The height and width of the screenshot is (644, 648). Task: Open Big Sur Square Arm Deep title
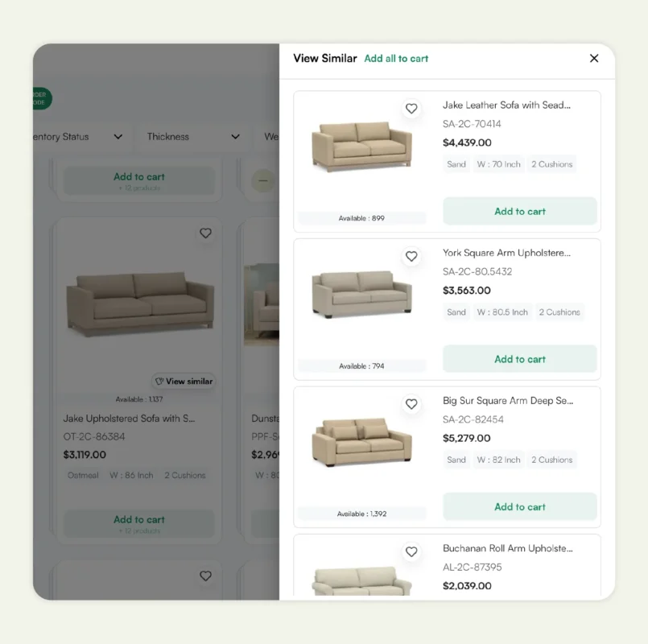507,401
